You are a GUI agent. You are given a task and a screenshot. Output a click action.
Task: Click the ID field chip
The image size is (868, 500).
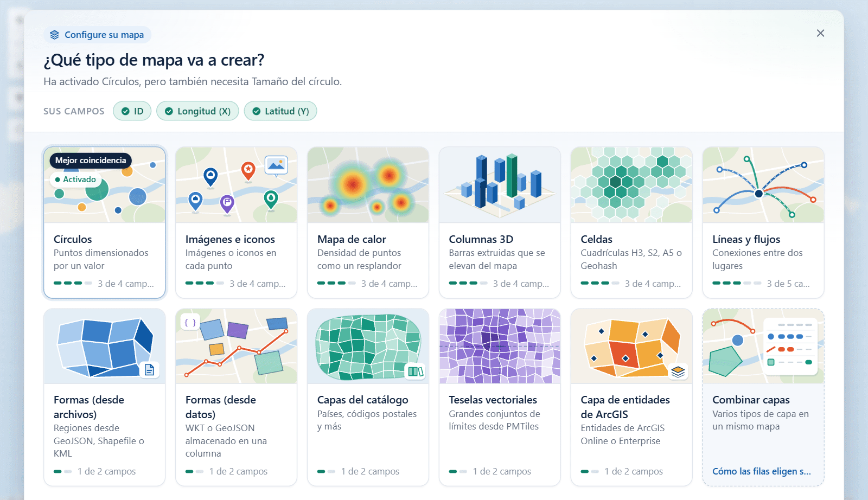tap(132, 111)
